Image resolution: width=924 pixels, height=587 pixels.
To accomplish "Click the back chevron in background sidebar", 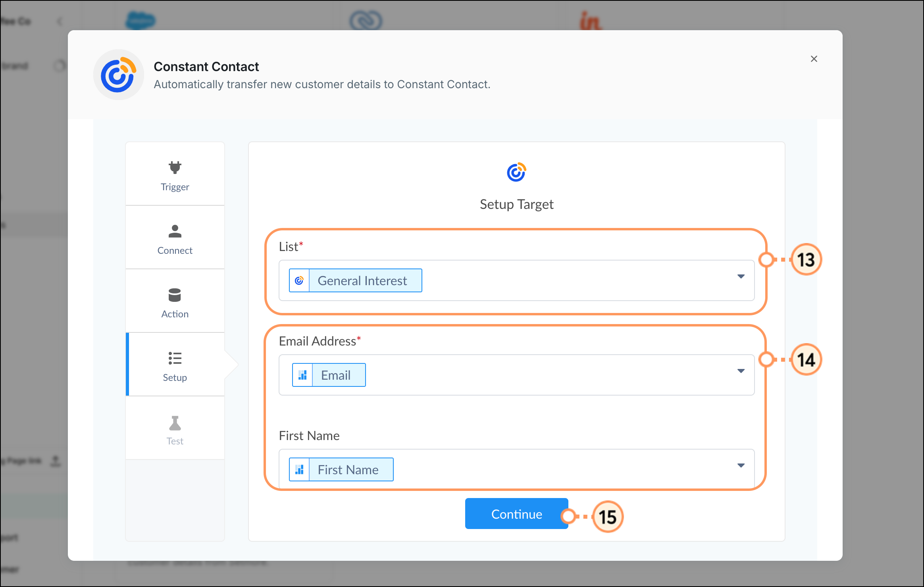I will (x=60, y=21).
